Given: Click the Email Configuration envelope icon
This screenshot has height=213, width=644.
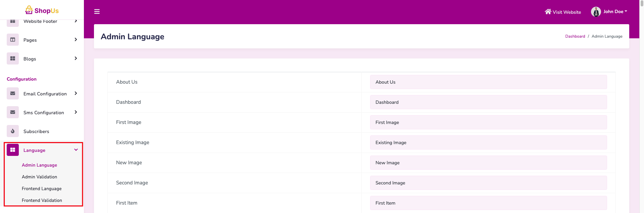Looking at the screenshot, I should click(13, 93).
